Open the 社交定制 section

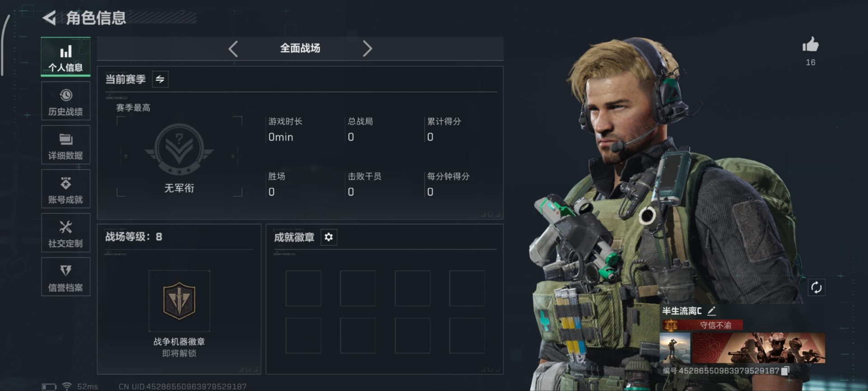click(66, 233)
